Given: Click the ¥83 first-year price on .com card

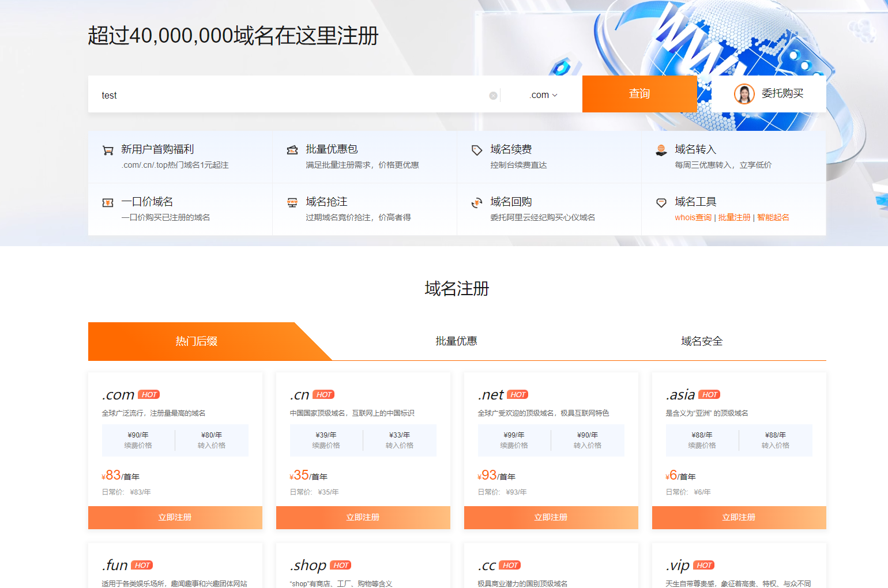Looking at the screenshot, I should click(x=121, y=476).
